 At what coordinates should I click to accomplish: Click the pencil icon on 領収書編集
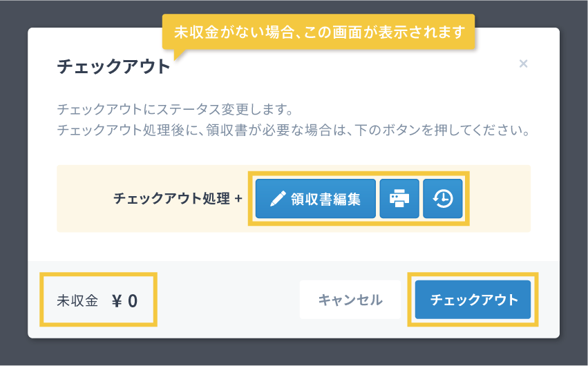[278, 199]
